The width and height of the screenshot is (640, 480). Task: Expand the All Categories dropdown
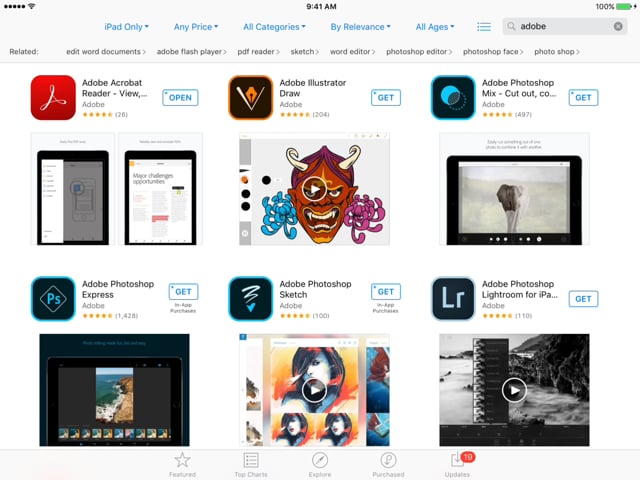pos(274,27)
